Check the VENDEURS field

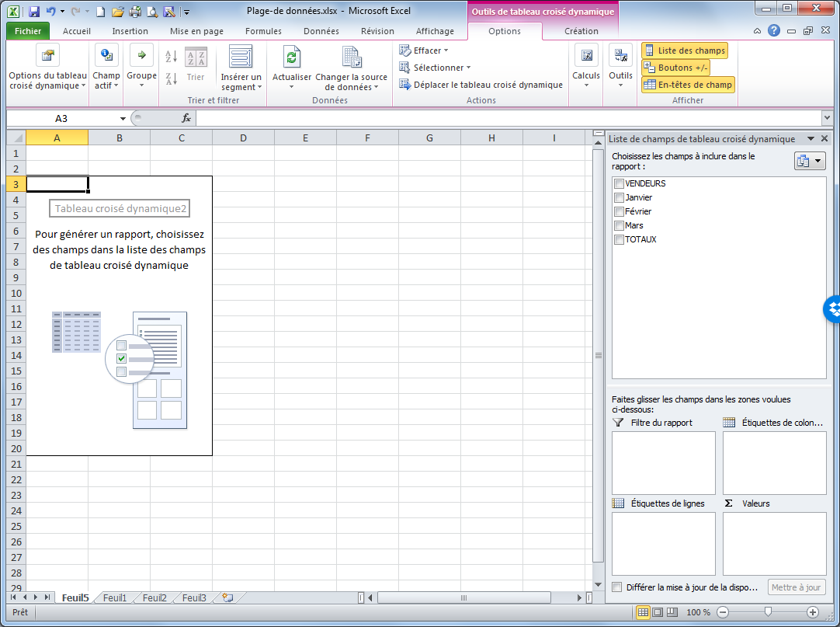tap(619, 183)
